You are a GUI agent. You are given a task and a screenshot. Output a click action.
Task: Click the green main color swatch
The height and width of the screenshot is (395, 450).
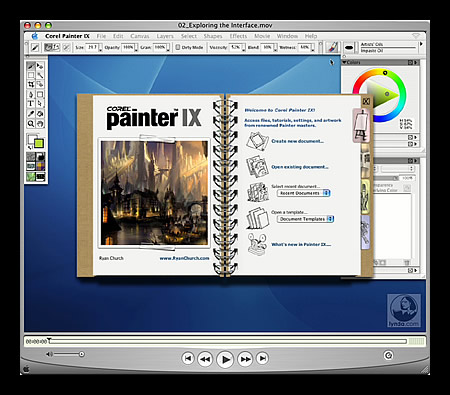(x=39, y=144)
